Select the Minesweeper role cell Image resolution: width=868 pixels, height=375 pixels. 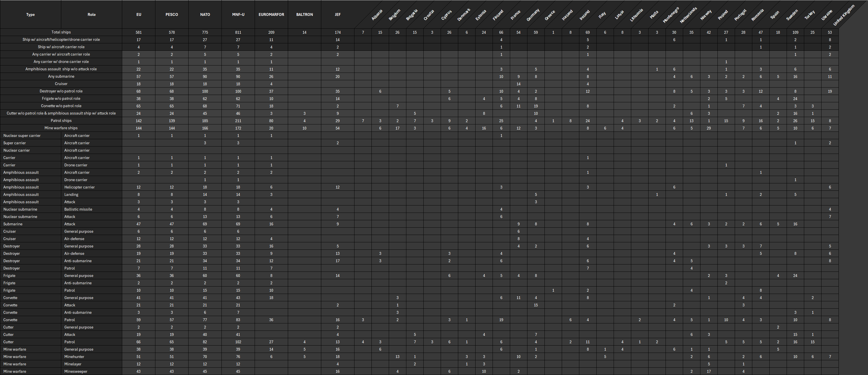pyautogui.click(x=76, y=371)
